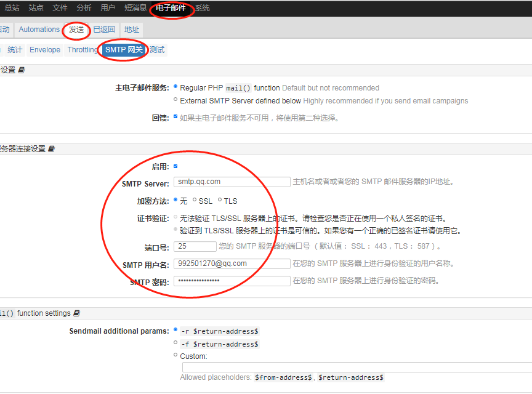532x394 pixels.
Task: Click the 加密方法 label
Action: tap(153, 201)
